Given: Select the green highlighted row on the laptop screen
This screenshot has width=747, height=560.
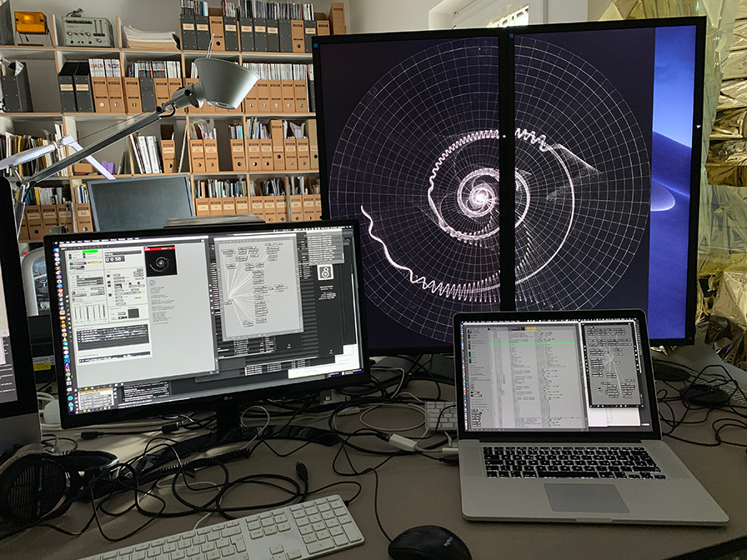Looking at the screenshot, I should [532, 342].
